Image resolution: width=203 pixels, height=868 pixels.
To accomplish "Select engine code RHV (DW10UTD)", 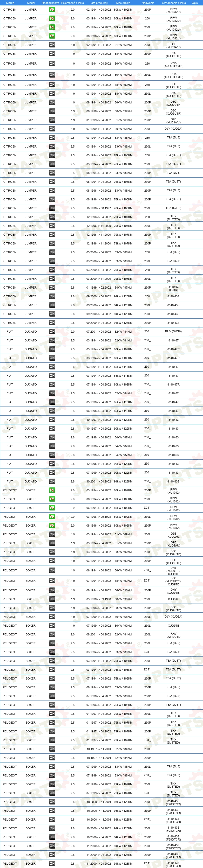I will point(173,635).
